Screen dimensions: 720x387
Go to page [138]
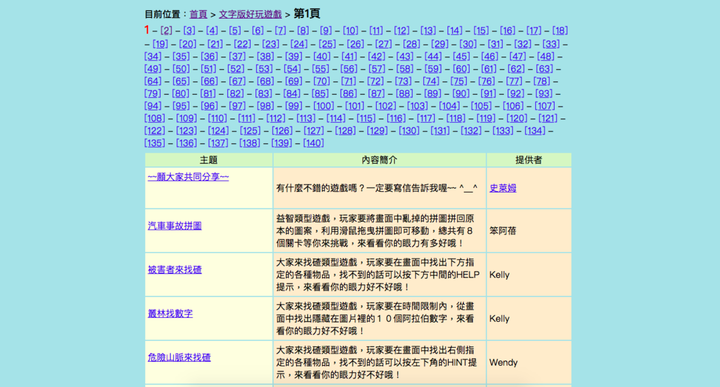click(x=250, y=143)
